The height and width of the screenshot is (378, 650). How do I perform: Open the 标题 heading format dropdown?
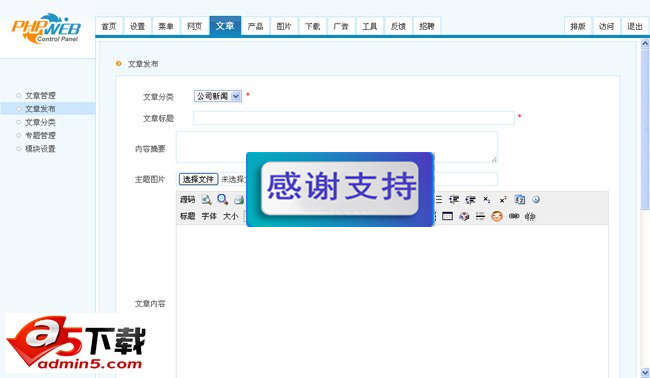point(187,216)
